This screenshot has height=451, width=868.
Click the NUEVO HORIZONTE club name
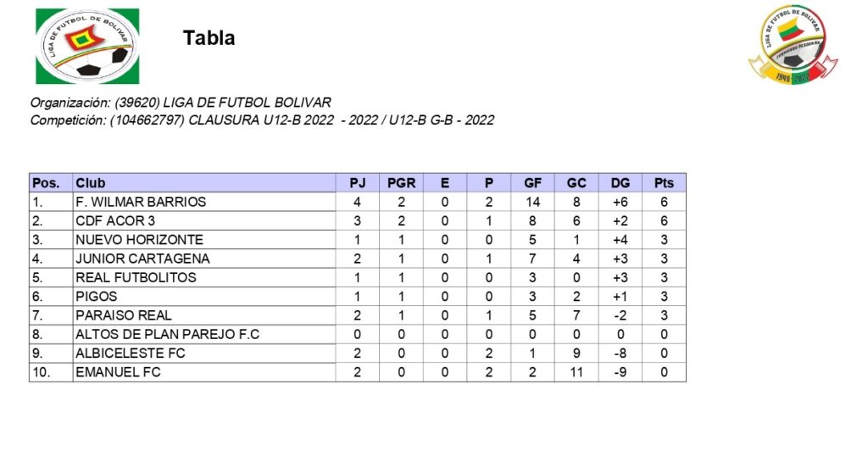(x=139, y=240)
